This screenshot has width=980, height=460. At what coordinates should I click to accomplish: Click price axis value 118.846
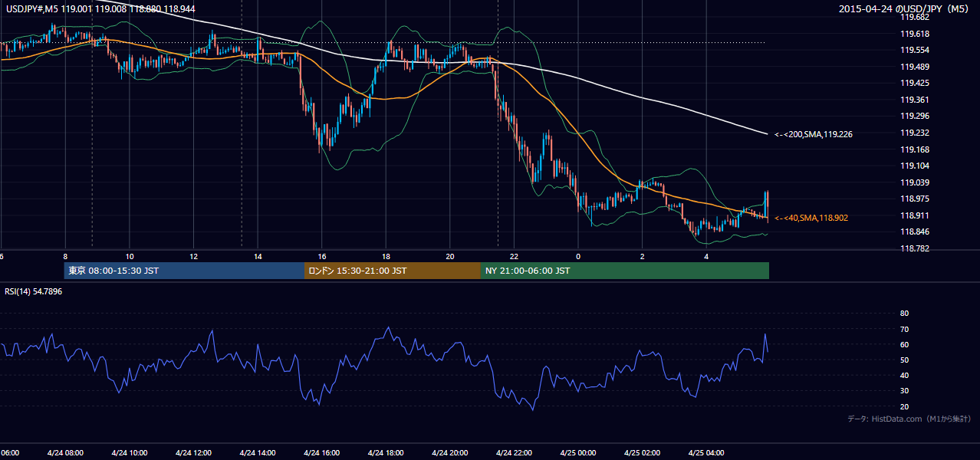[915, 232]
